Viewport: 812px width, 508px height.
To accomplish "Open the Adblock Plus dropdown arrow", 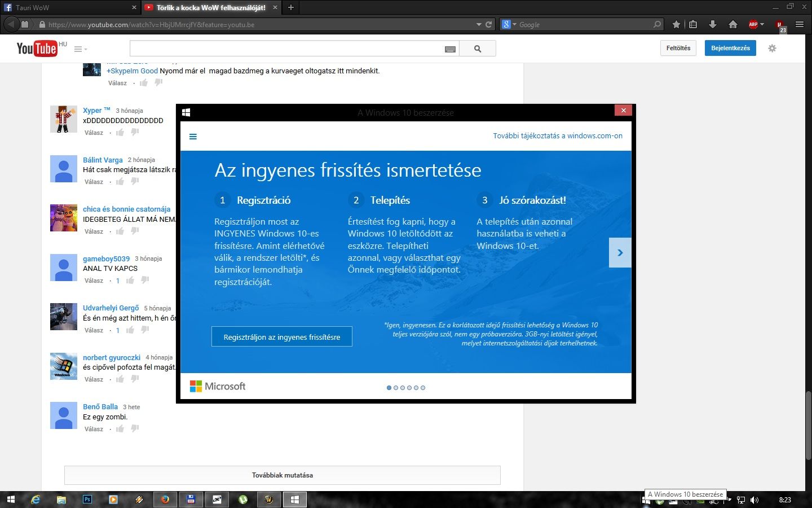I will [762, 24].
